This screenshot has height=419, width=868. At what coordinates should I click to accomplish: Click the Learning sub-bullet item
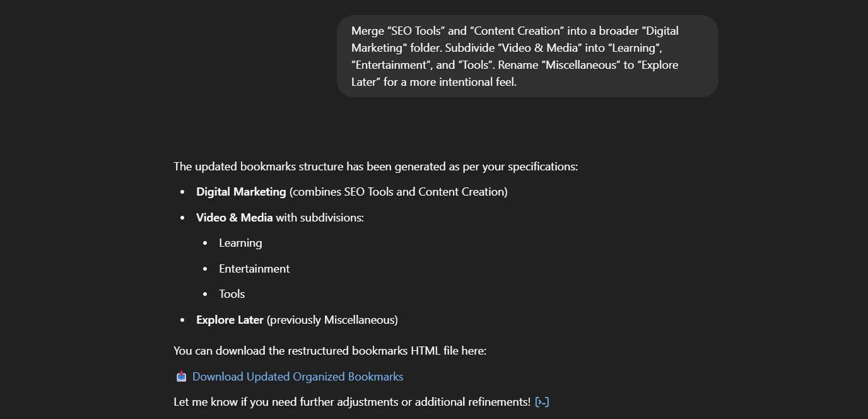pos(240,242)
